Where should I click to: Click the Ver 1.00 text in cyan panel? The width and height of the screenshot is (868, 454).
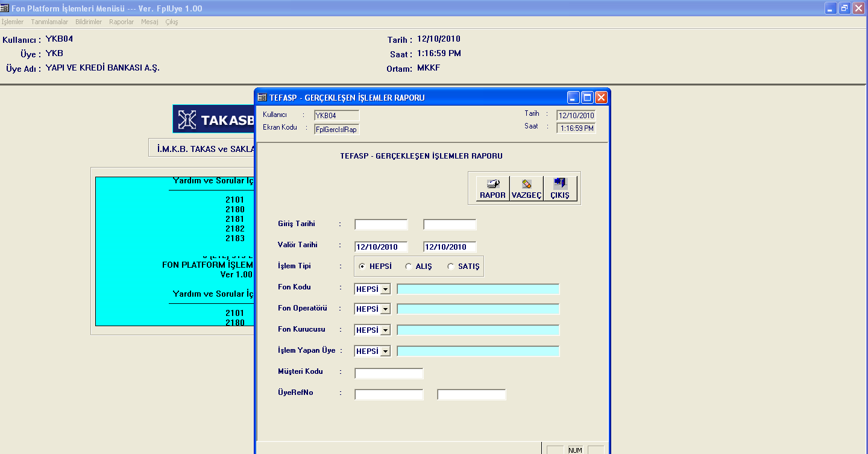click(x=236, y=274)
